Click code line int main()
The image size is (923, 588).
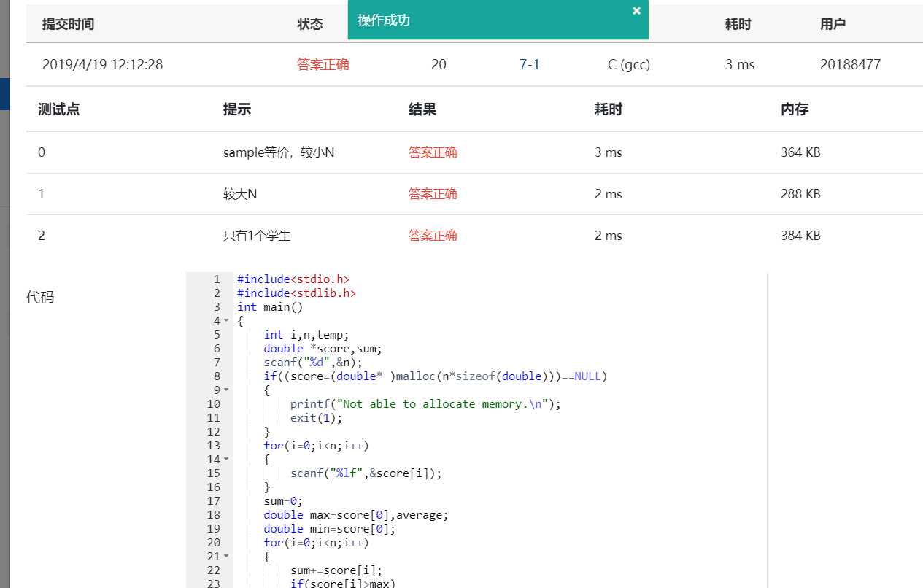pos(270,307)
